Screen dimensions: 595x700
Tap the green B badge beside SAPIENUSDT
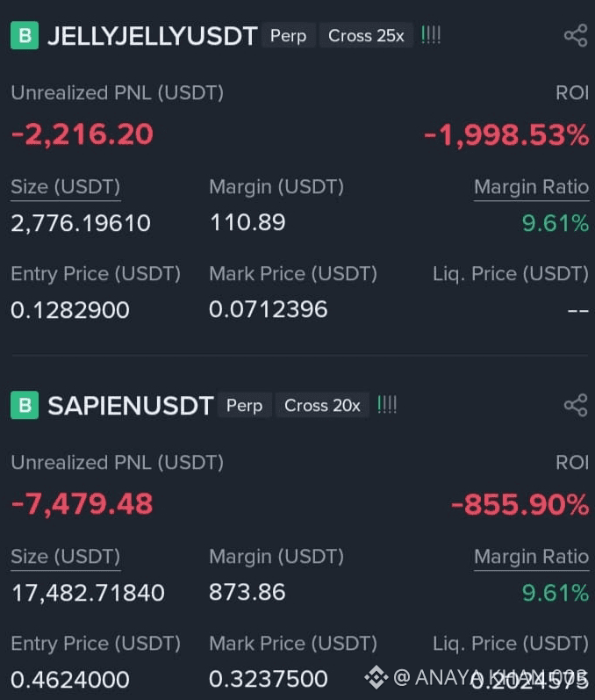click(x=25, y=405)
